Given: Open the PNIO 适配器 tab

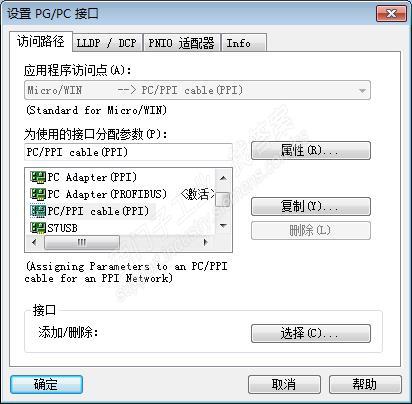Looking at the screenshot, I should pyautogui.click(x=182, y=43).
